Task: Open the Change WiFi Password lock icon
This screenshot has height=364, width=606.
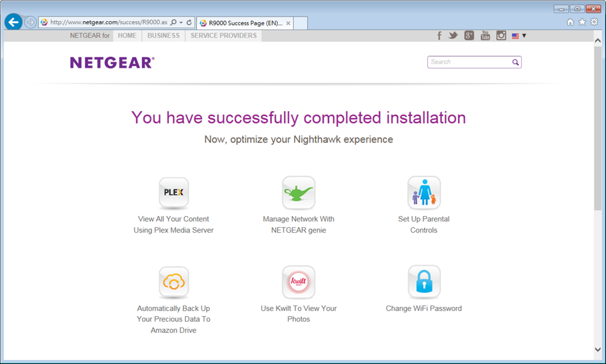Action: click(x=424, y=282)
